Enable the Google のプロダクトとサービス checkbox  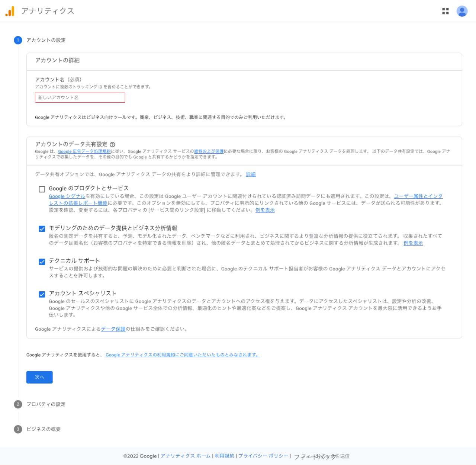pyautogui.click(x=42, y=189)
